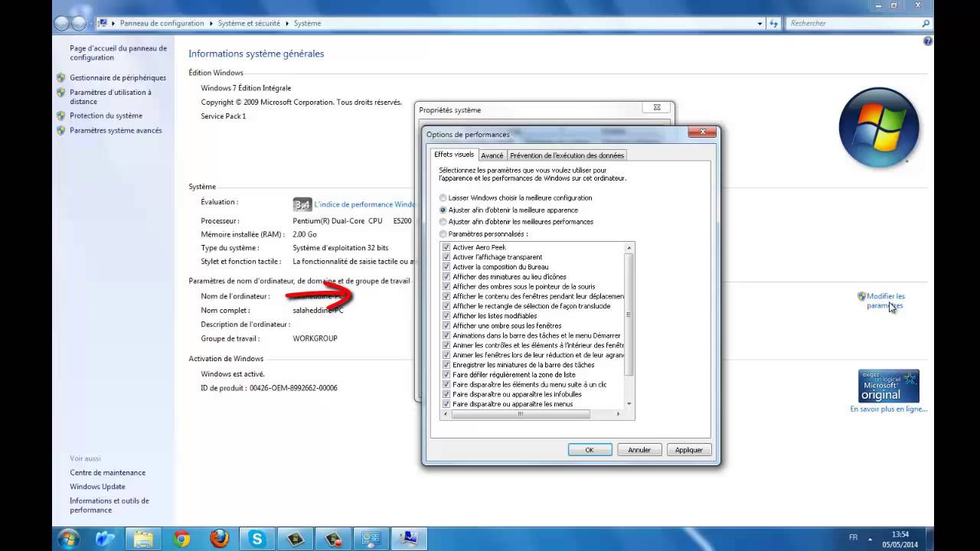Click Panneau de configuration breadcrumb
Image resolution: width=980 pixels, height=551 pixels.
pyautogui.click(x=162, y=24)
